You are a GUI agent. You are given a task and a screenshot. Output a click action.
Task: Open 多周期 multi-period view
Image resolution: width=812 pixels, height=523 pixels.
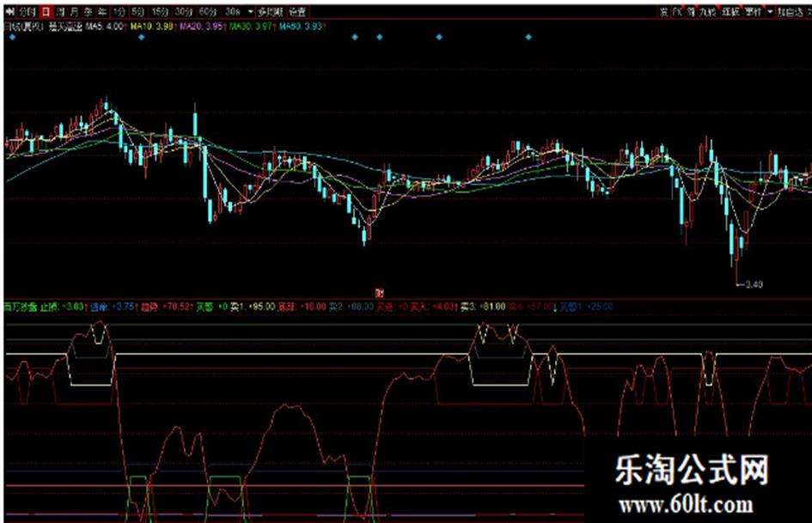(271, 11)
